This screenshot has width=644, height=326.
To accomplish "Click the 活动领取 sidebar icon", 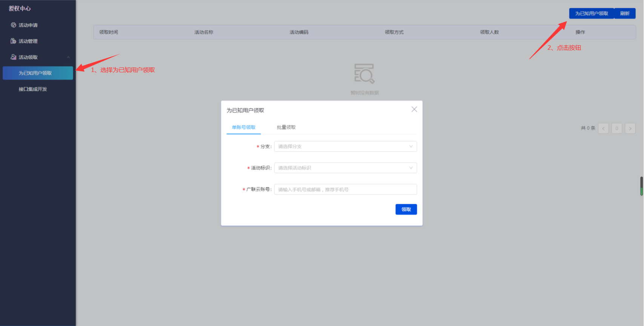I will tap(14, 57).
